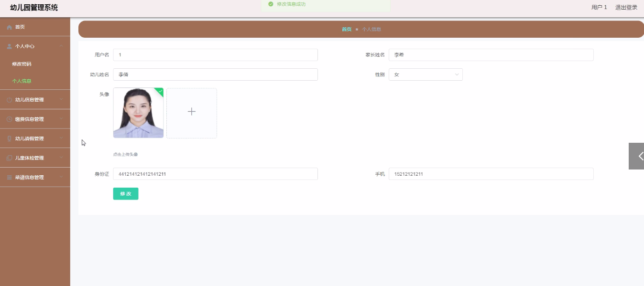
Task: Click the home icon beside 首页
Action: [9, 27]
